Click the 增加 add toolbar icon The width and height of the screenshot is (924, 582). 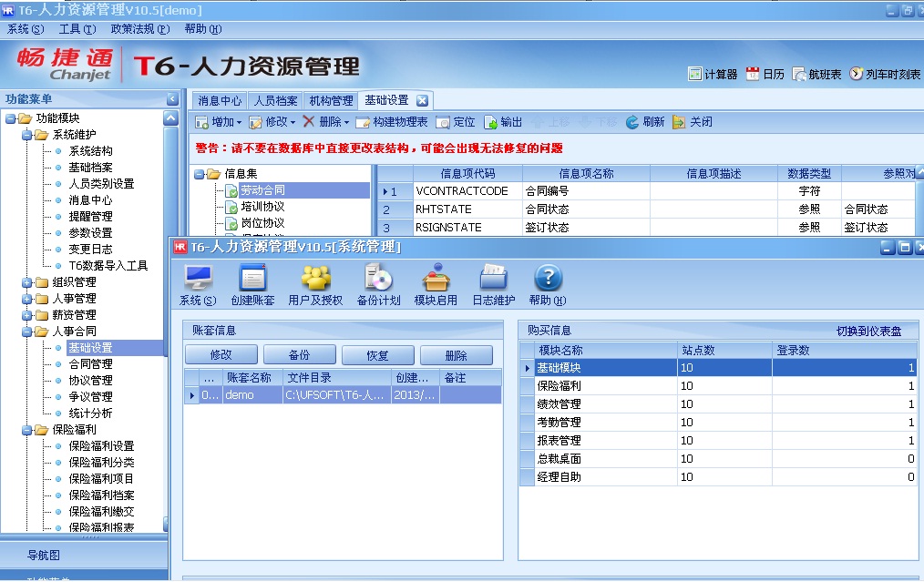point(201,122)
